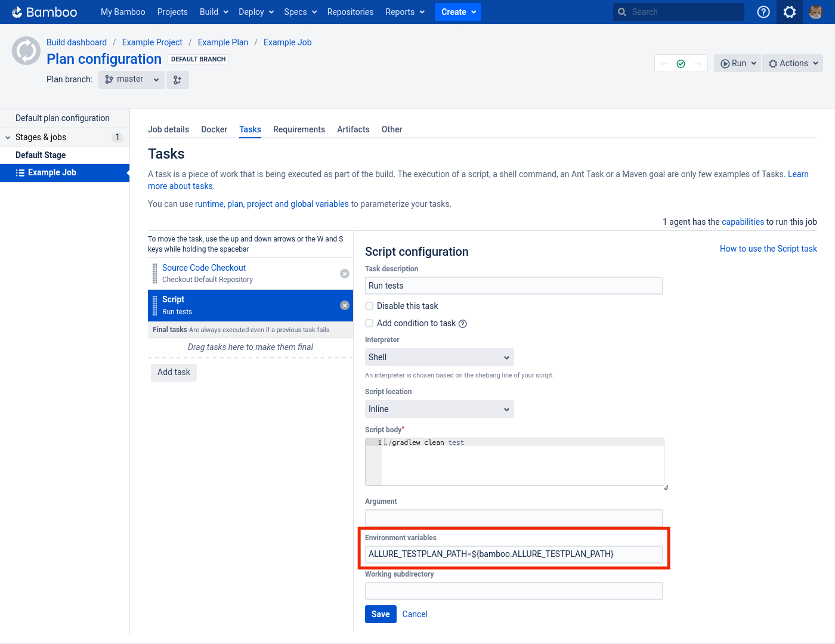Open the master plan branch dropdown
Screen dimensions: 835x644
point(131,79)
